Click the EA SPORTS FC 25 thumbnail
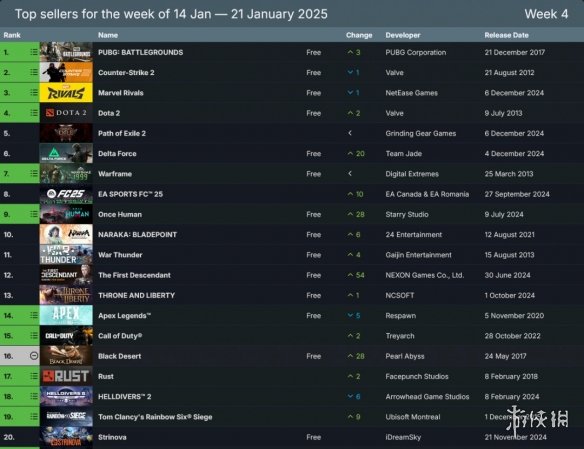584x449 pixels. pyautogui.click(x=66, y=194)
